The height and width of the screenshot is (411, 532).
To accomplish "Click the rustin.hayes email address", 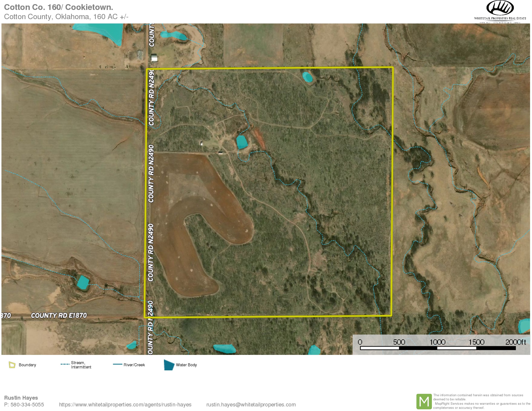I will click(251, 405).
